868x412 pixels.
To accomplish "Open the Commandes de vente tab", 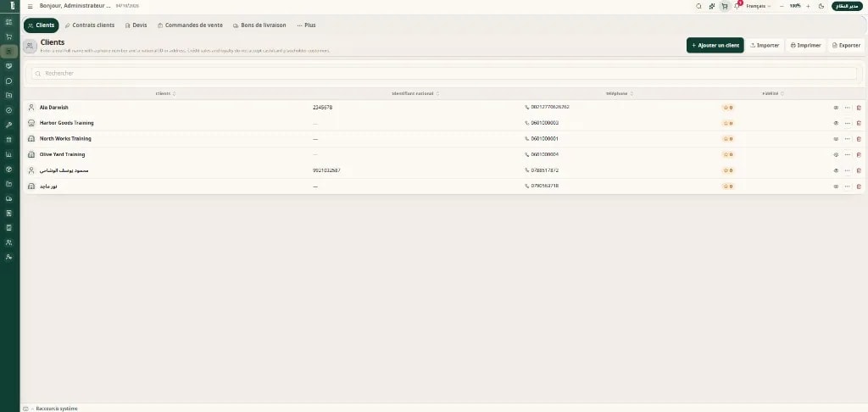I will pyautogui.click(x=191, y=25).
